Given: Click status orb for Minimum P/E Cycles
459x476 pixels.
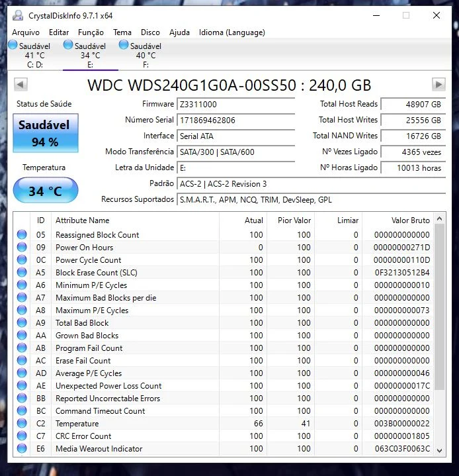Looking at the screenshot, I should coord(22,285).
